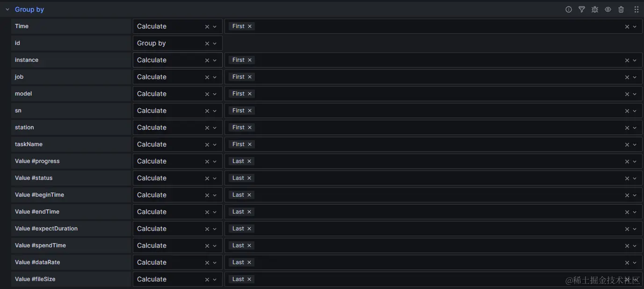Open Value #endTime calculations dropdown arrow
Image resolution: width=644 pixels, height=289 pixels.
[x=635, y=212]
